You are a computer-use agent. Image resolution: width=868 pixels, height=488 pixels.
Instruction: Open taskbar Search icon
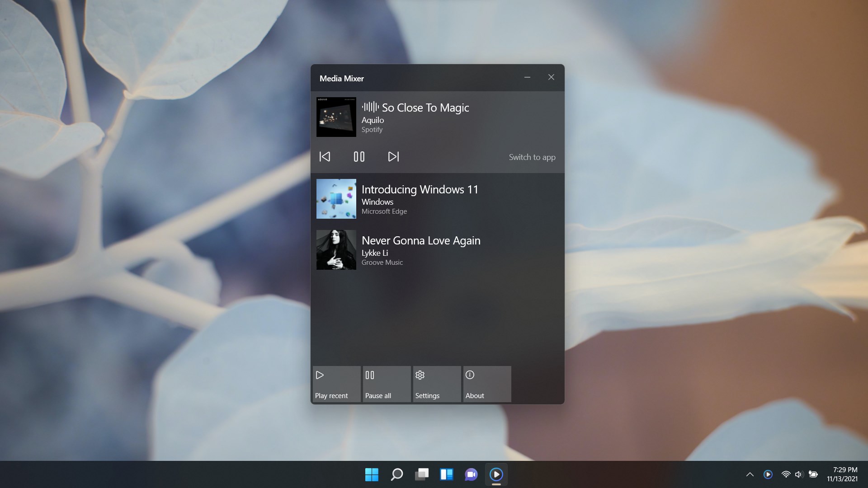[396, 474]
